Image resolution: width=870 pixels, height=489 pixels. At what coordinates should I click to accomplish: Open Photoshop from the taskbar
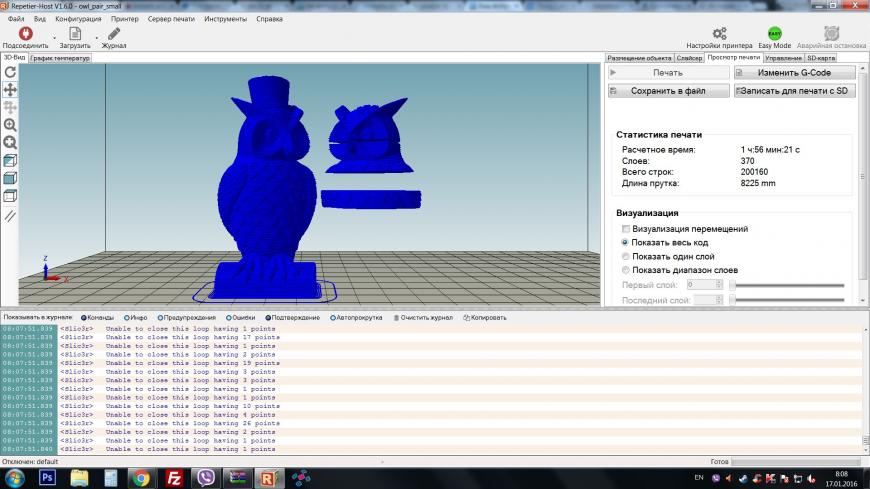tap(48, 478)
